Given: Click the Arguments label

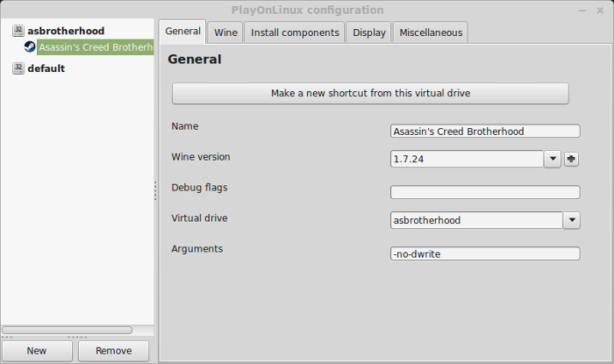Looking at the screenshot, I should 197,249.
